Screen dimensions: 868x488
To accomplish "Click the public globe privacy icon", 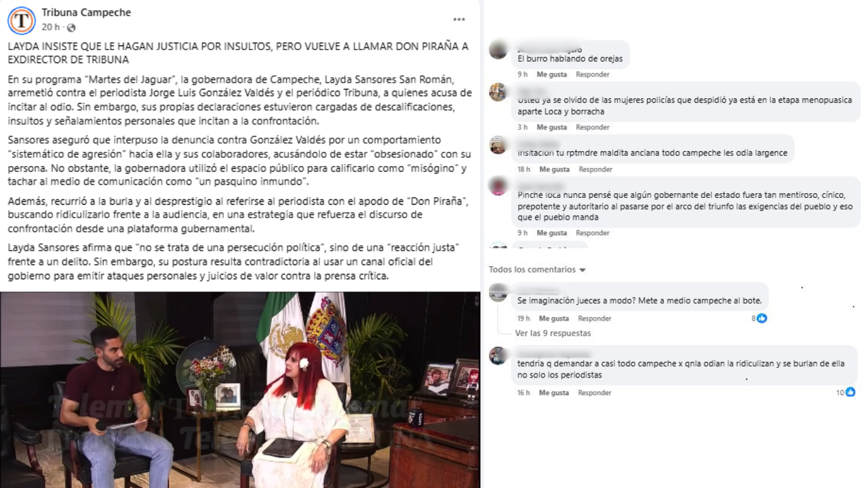I will click(x=71, y=28).
